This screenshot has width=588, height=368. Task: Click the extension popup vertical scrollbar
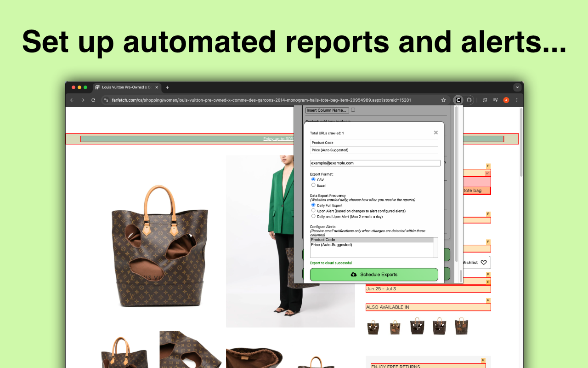coord(456,184)
